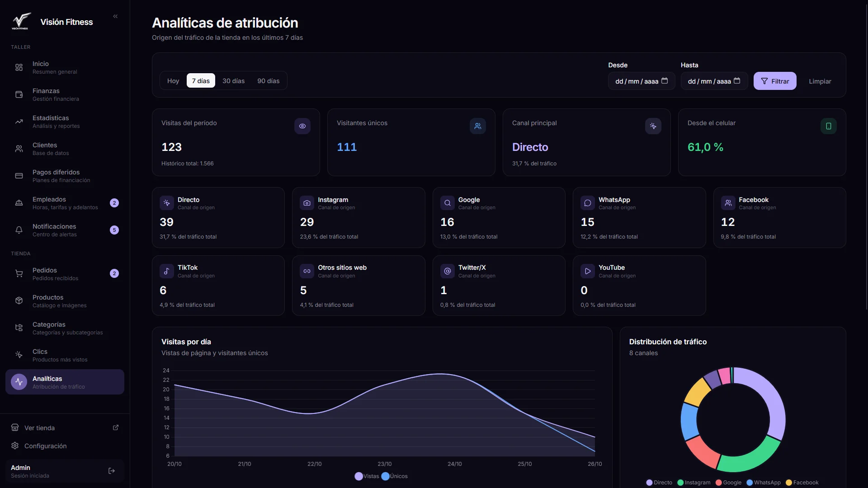Click the Visión Fitness logo

tap(21, 21)
